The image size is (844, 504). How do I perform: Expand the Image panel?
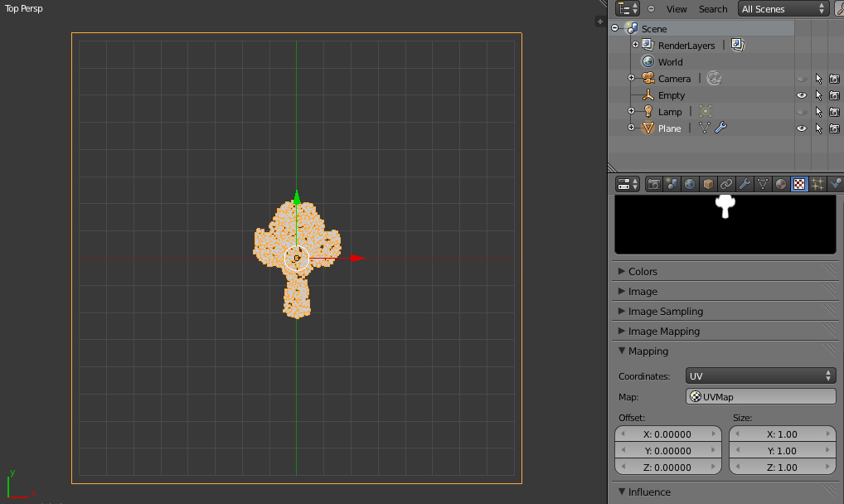[x=622, y=291]
